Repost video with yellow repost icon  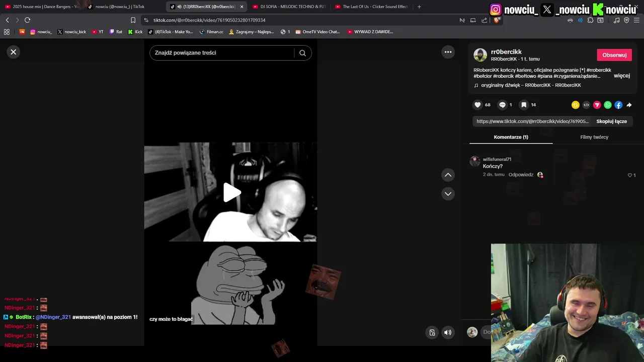(x=576, y=105)
